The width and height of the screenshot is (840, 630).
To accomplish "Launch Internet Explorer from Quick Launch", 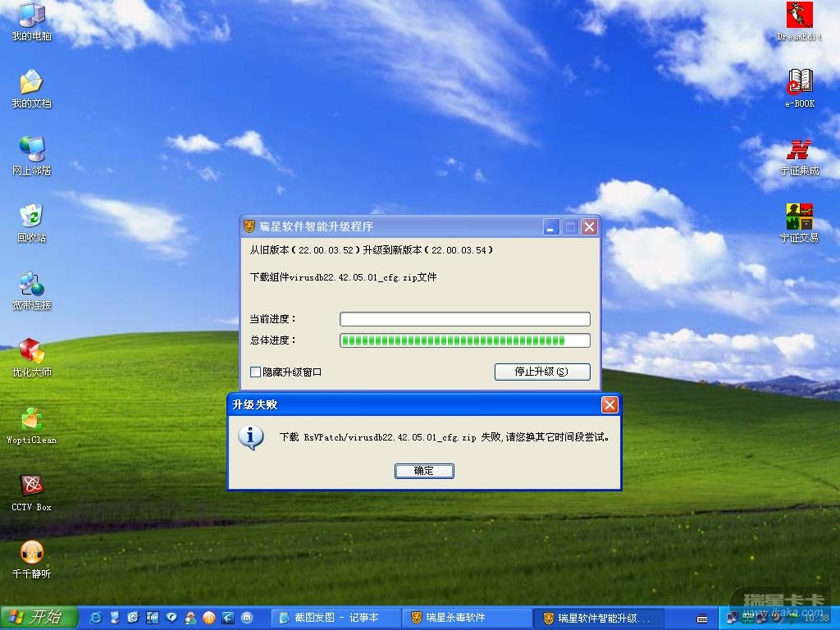I will point(95,618).
